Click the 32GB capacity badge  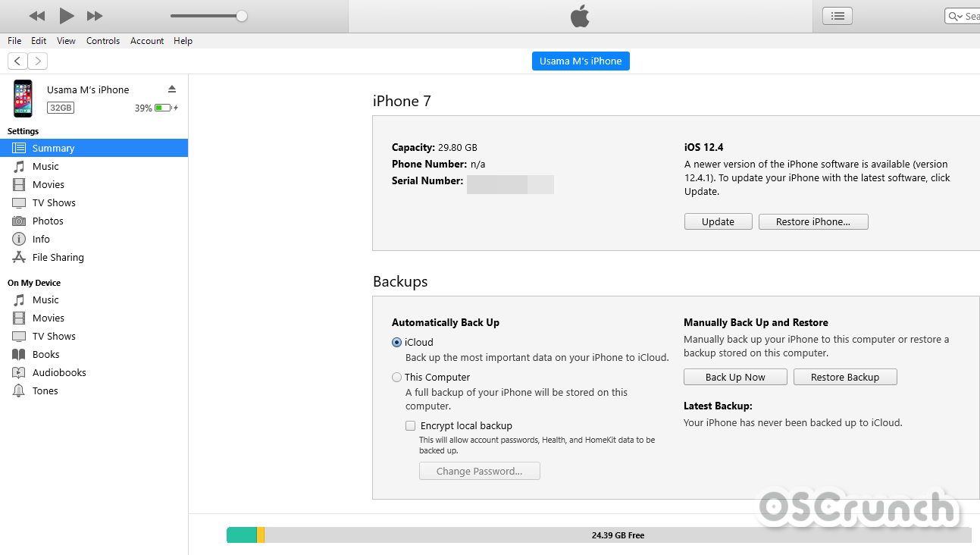pyautogui.click(x=61, y=108)
